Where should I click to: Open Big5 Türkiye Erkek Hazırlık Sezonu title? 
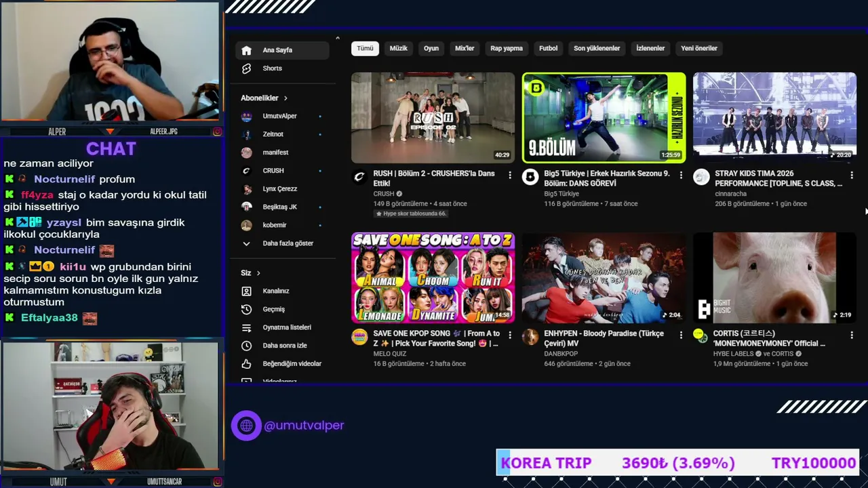coord(607,178)
